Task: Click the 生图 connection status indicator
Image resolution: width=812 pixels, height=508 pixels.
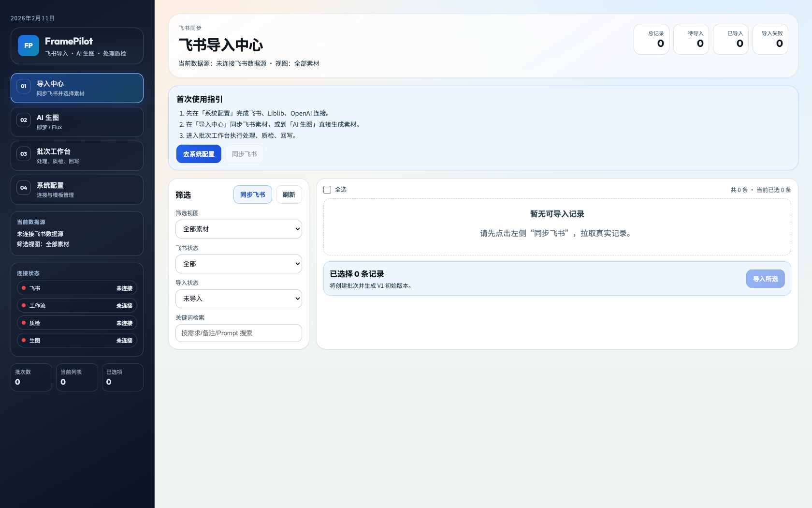Action: [x=76, y=340]
